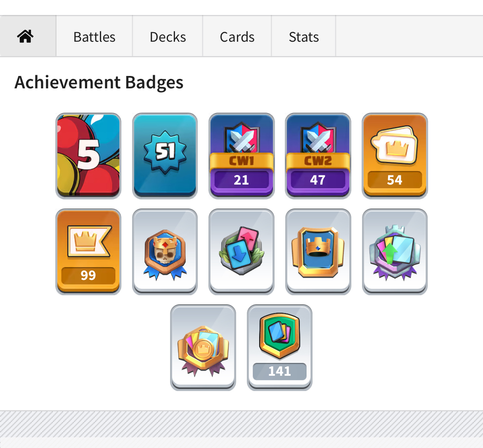483x448 pixels.
Task: Select the balloon badge showing 5
Action: tap(88, 156)
